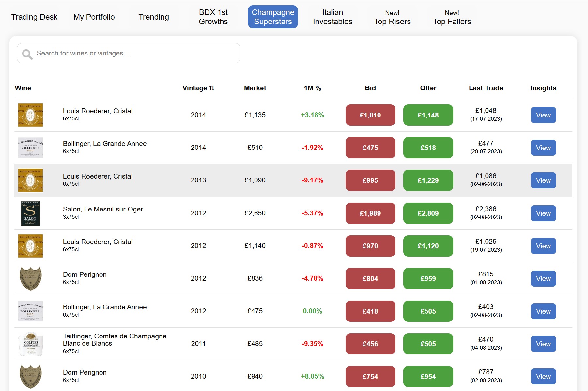Click the Market column header
Viewport: 588px width, 391px height.
point(255,88)
